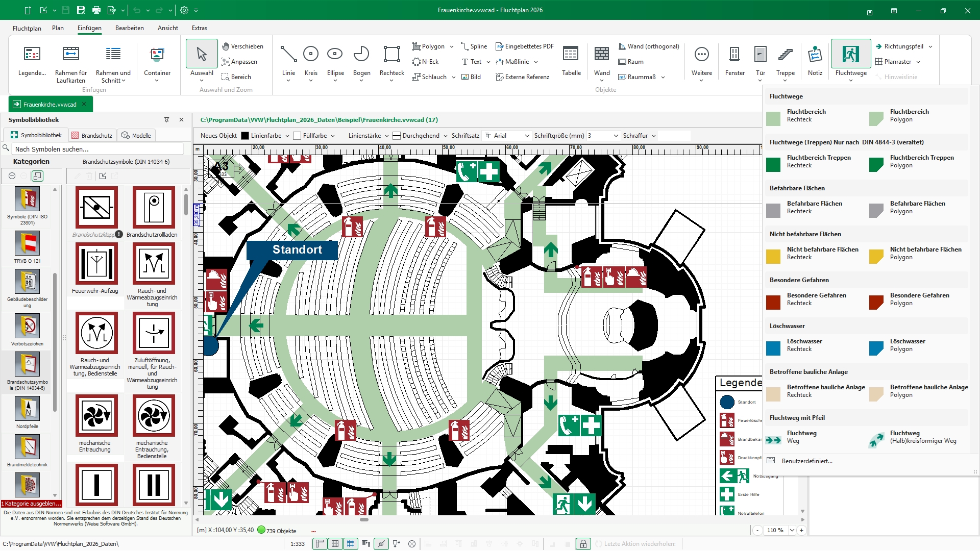Open the Schriftsatz Arial font dropdown
The image size is (980, 551).
pyautogui.click(x=526, y=136)
